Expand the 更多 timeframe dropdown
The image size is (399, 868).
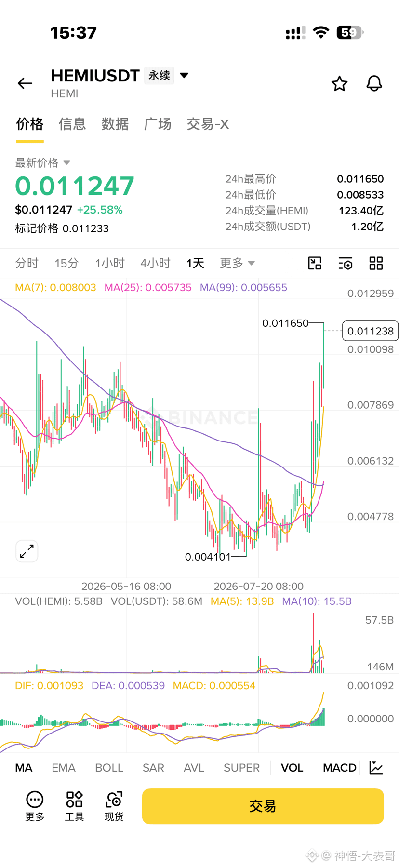[x=238, y=263]
